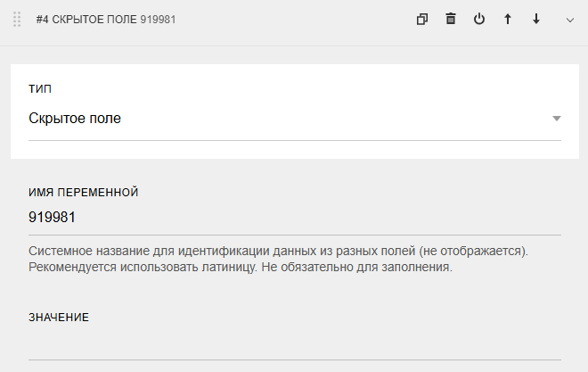This screenshot has height=372, width=588.
Task: Click the ИМЯ ПЕРЕМЕННОЙ label
Action: (x=84, y=192)
